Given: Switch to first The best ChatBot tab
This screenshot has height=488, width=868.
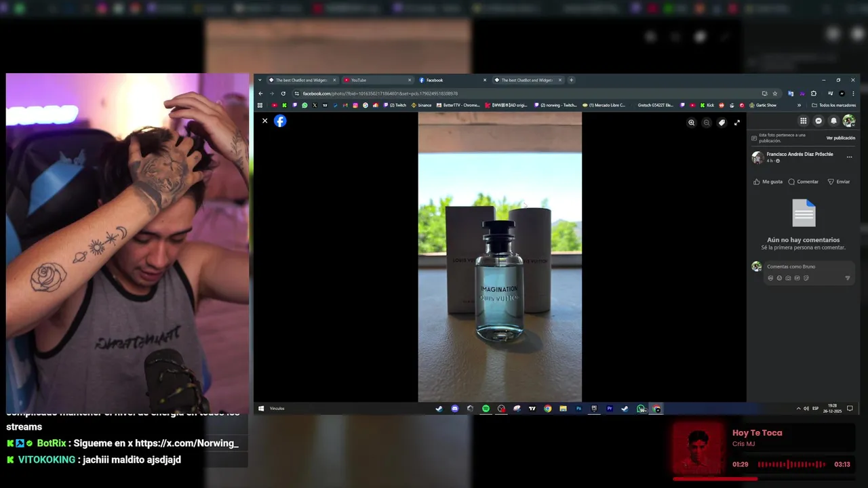Looking at the screenshot, I should pos(302,80).
